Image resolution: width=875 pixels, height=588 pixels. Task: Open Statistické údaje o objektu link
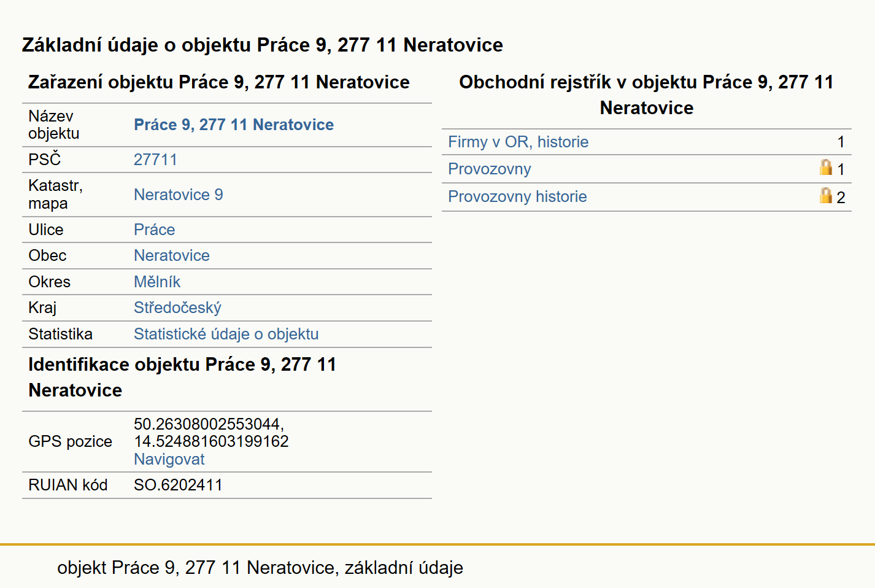(x=226, y=334)
